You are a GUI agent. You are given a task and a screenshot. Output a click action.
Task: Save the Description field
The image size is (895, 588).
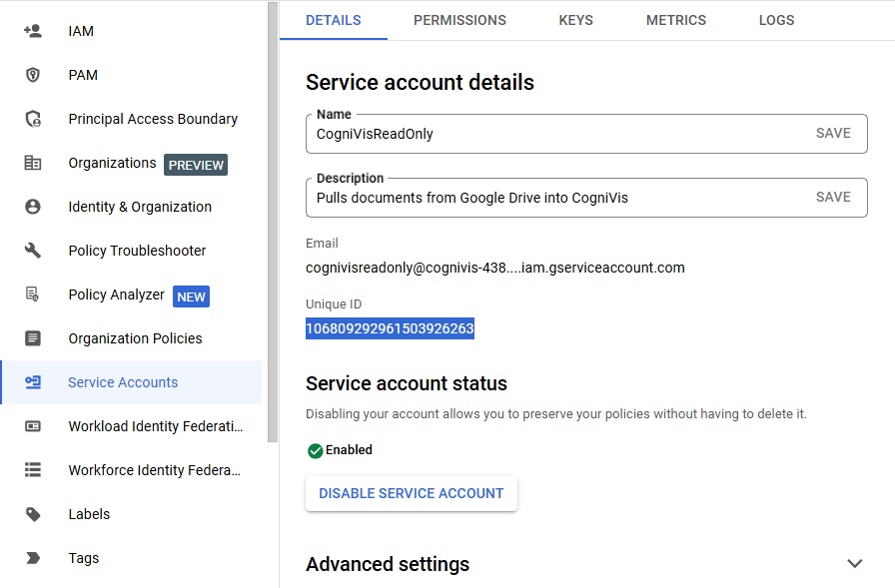(x=833, y=198)
